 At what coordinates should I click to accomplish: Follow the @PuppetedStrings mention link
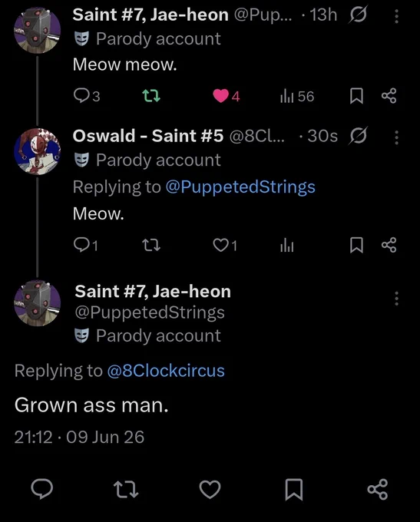(240, 187)
